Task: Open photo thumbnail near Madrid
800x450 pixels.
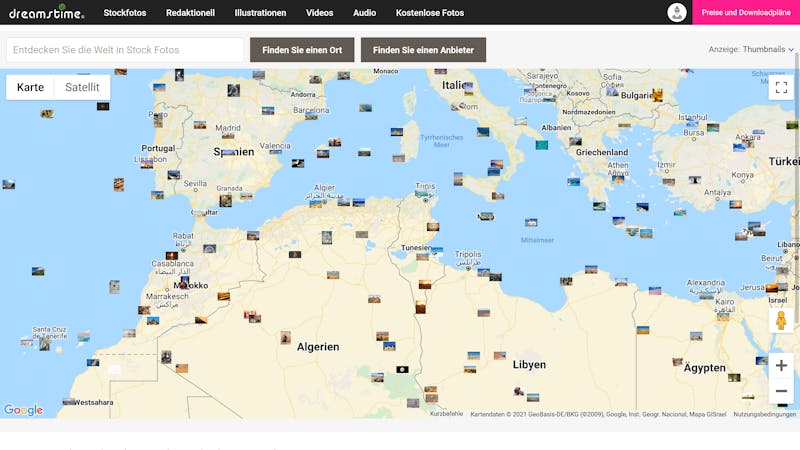Action: pyautogui.click(x=228, y=135)
